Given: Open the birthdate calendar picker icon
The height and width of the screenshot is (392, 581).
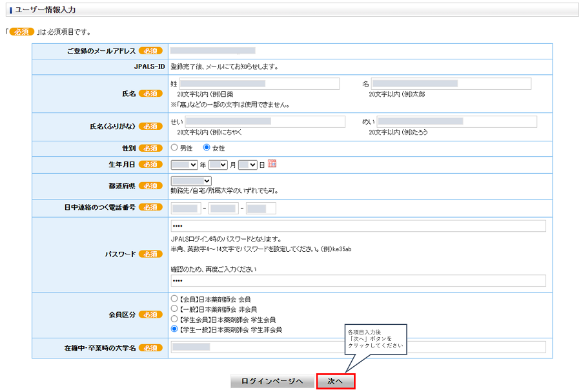Looking at the screenshot, I should click(272, 164).
